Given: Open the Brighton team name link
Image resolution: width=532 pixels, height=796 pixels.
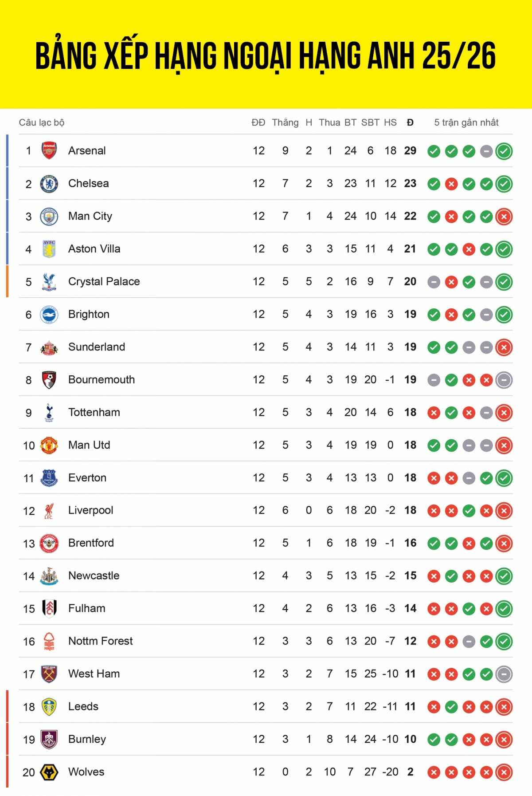Looking at the screenshot, I should pos(89,314).
